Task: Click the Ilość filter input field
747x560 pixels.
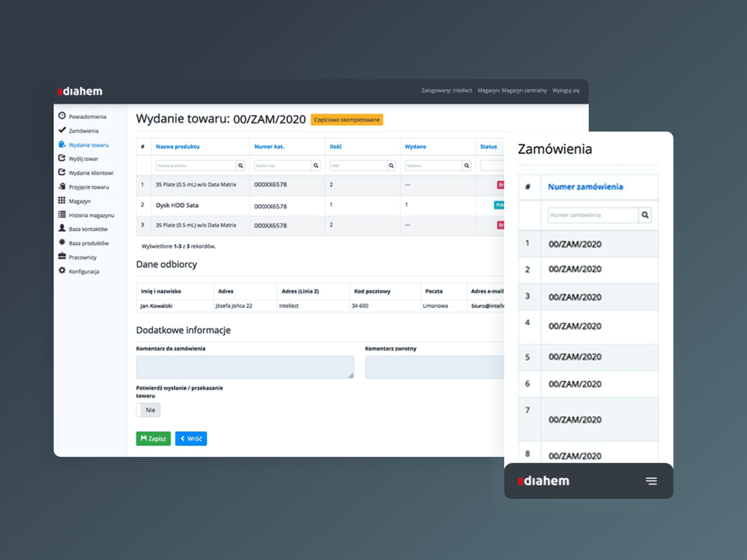Action: [x=358, y=166]
